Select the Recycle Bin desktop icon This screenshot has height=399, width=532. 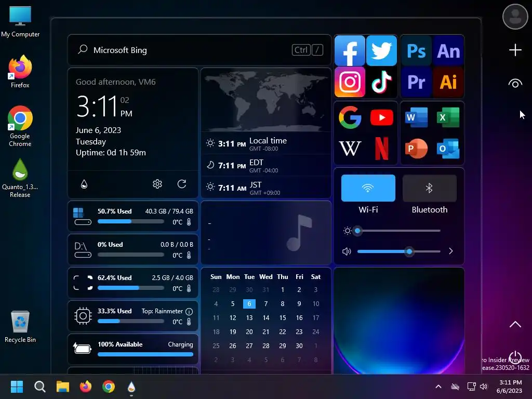coord(20,327)
